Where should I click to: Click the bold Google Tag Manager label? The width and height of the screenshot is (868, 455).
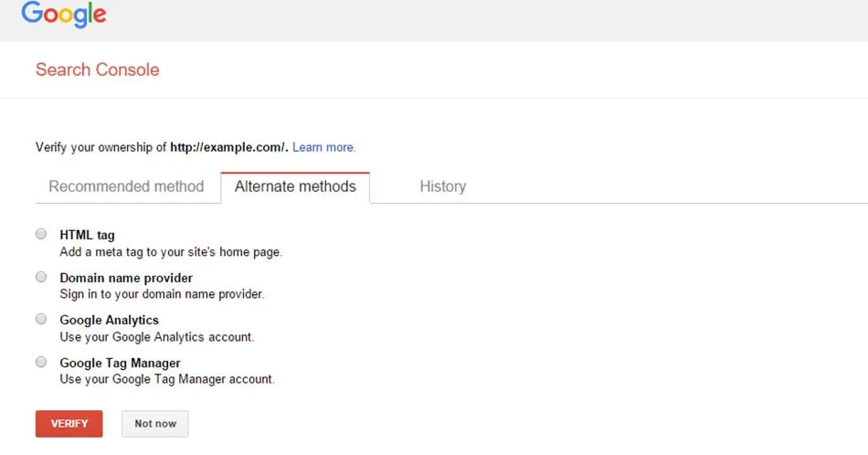[120, 364]
